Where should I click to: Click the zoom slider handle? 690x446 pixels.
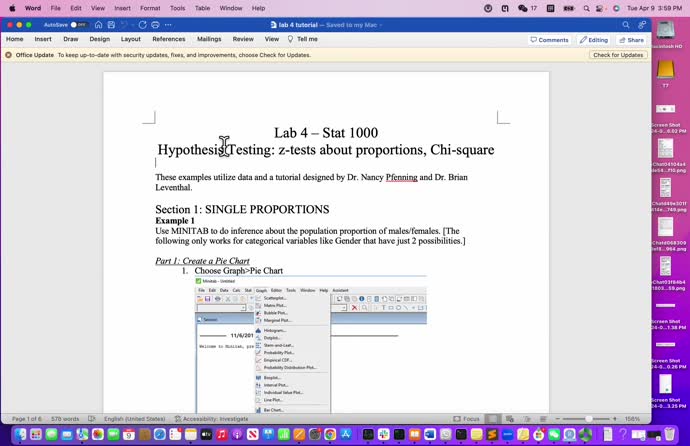point(588,419)
